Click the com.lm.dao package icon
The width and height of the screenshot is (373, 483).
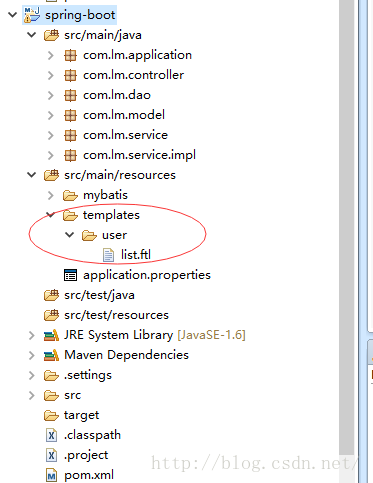pos(70,95)
